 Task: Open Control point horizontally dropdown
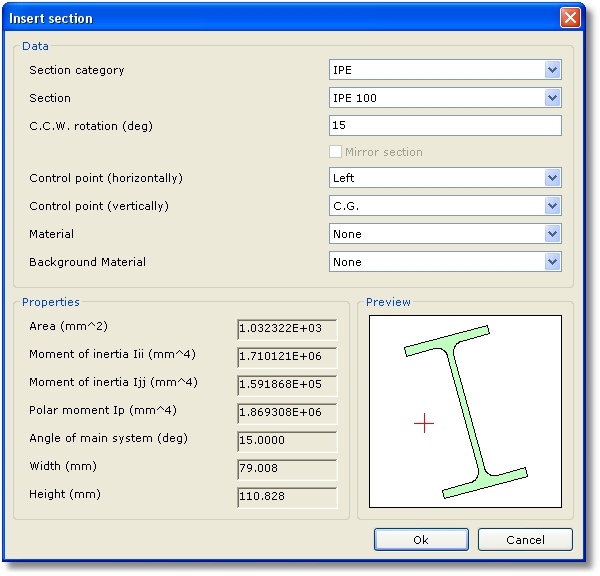(x=445, y=178)
